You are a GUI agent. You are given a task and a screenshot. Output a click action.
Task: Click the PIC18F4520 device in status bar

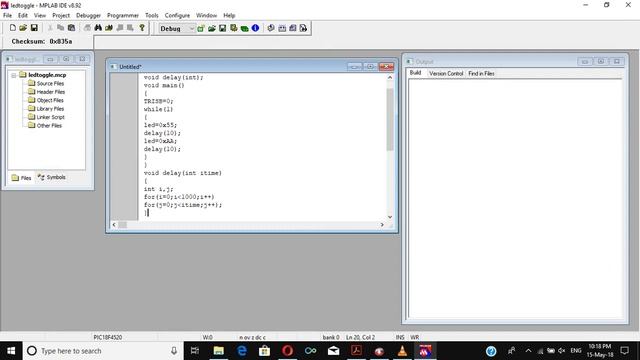click(x=108, y=337)
